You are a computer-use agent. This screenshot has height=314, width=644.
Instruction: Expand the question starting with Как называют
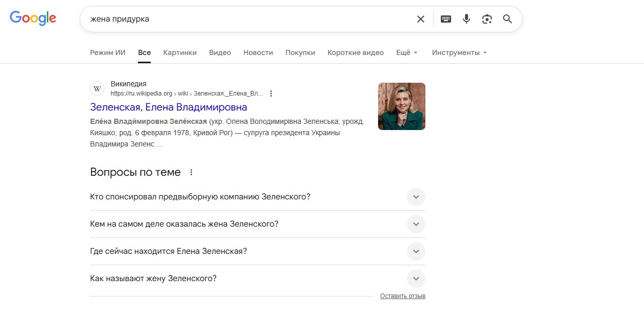coord(416,279)
